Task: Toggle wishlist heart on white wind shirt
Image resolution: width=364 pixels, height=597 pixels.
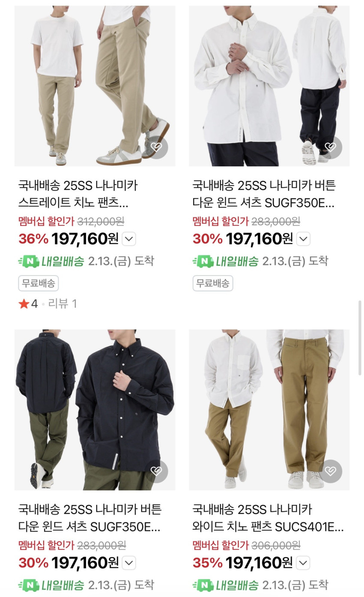Action: coord(331,147)
